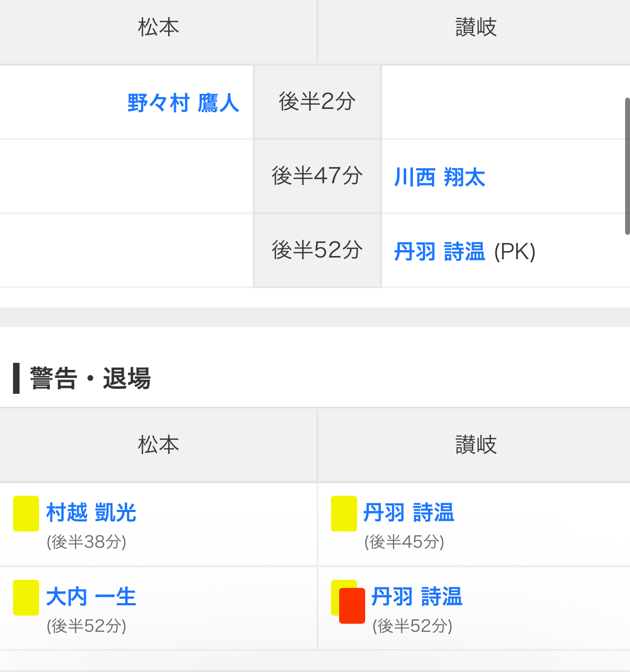This screenshot has height=672, width=630.
Task: Click 丹羽 詩温's yellow card at 後半45分
Action: pos(343,513)
